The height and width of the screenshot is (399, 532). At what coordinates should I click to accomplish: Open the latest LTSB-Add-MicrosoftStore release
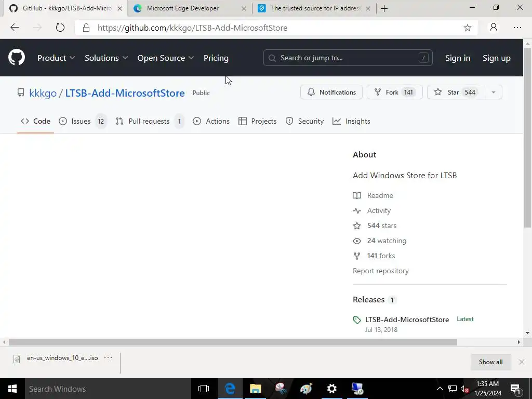(x=407, y=320)
